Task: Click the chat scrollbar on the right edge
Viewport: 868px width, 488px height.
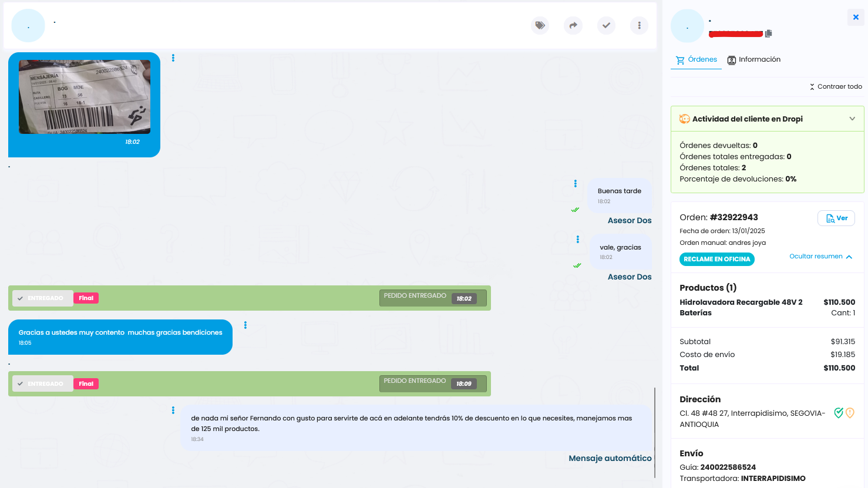Action: (654, 424)
